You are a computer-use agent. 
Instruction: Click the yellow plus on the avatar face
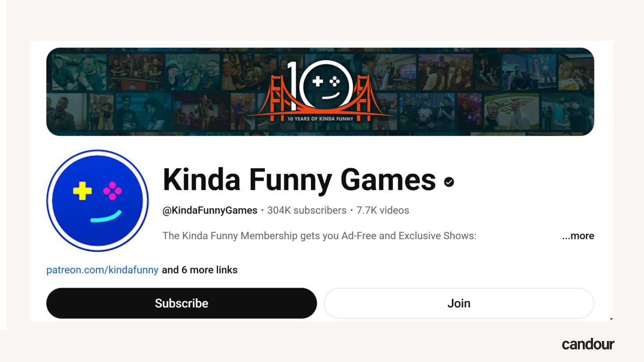tap(82, 191)
